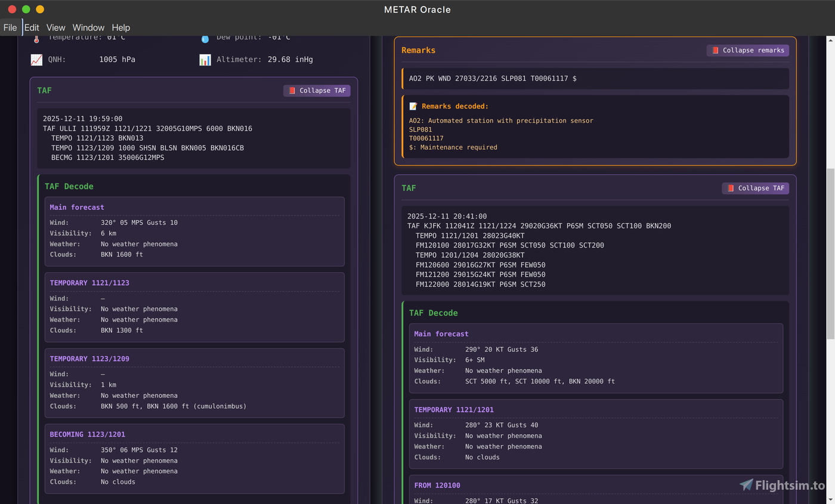Click the raw remarks text starting with AO2 PK WND
This screenshot has height=504, width=835.
[x=492, y=79]
